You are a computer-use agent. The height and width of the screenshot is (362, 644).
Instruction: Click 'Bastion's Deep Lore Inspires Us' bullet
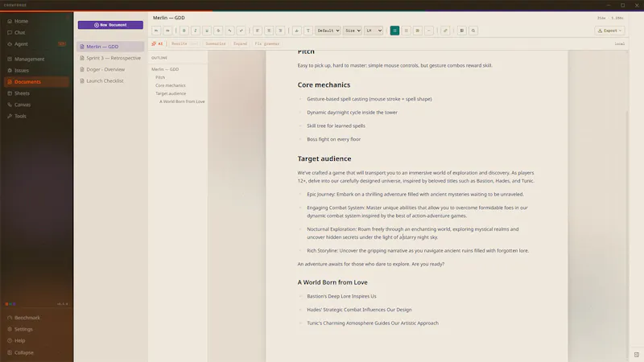(341, 296)
